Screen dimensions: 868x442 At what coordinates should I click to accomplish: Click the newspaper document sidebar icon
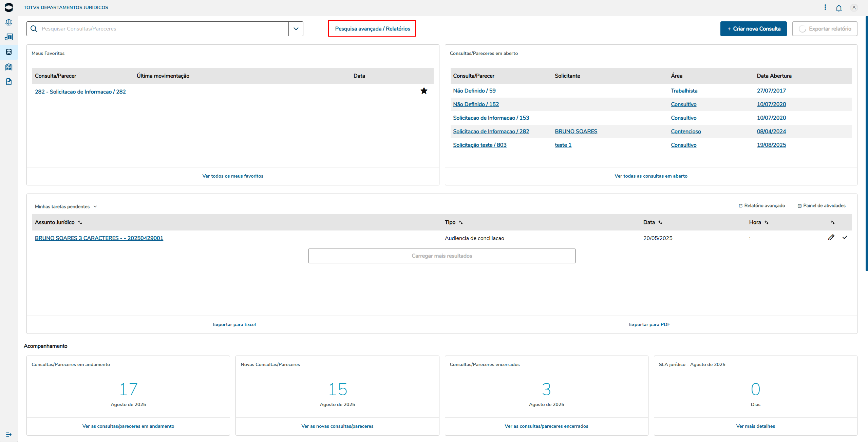(x=9, y=37)
